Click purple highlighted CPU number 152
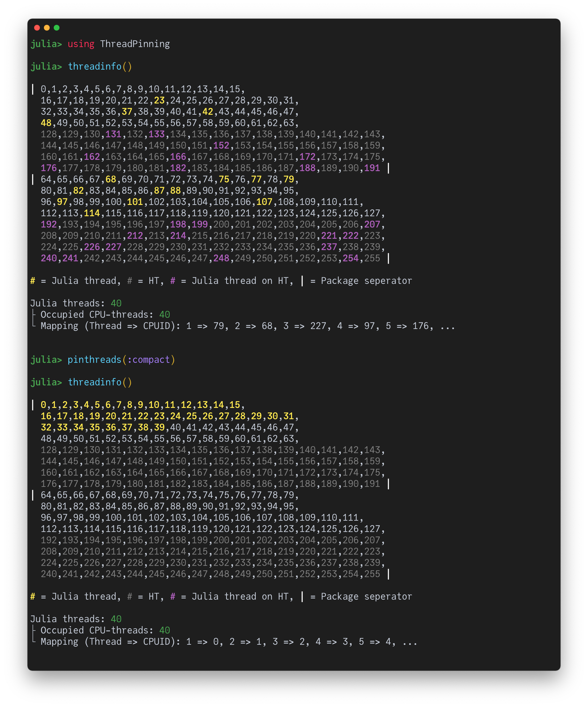Viewport: 588px width, 707px height. click(221, 145)
